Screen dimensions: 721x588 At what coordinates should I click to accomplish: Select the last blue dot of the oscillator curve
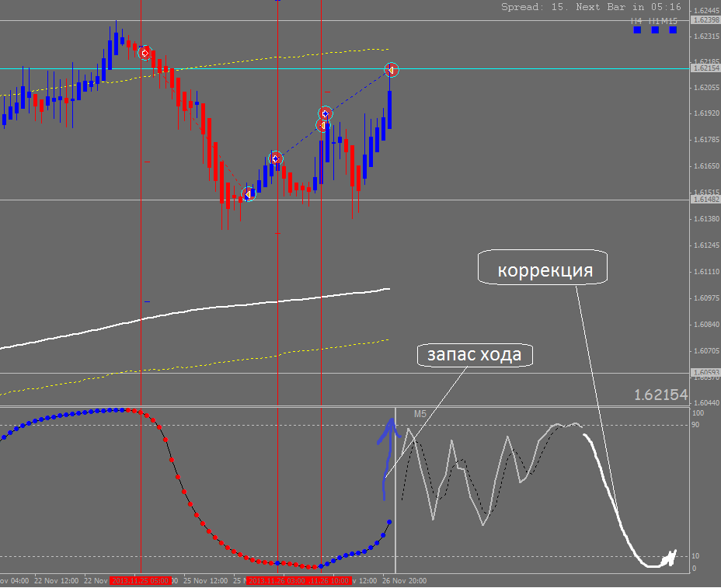tap(389, 522)
